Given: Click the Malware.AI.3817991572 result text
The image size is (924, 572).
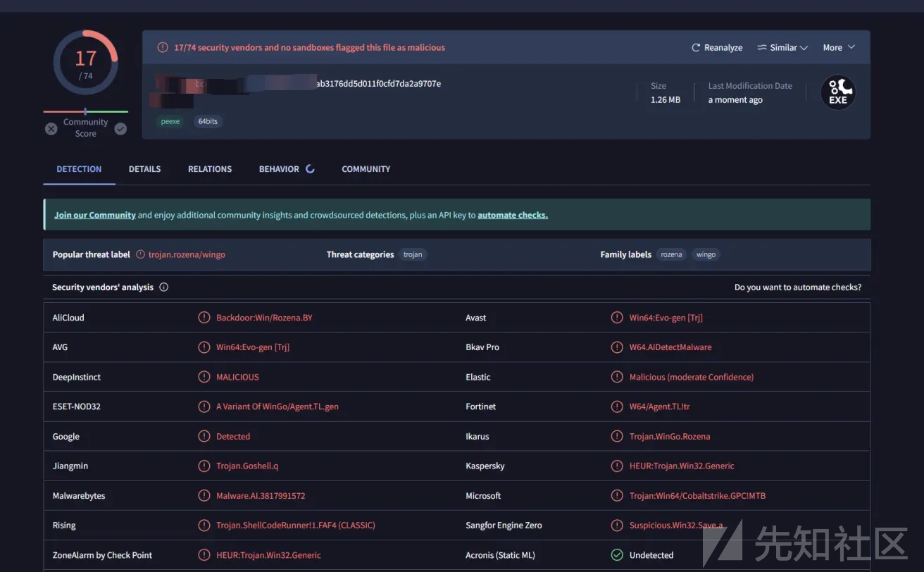Looking at the screenshot, I should click(261, 496).
